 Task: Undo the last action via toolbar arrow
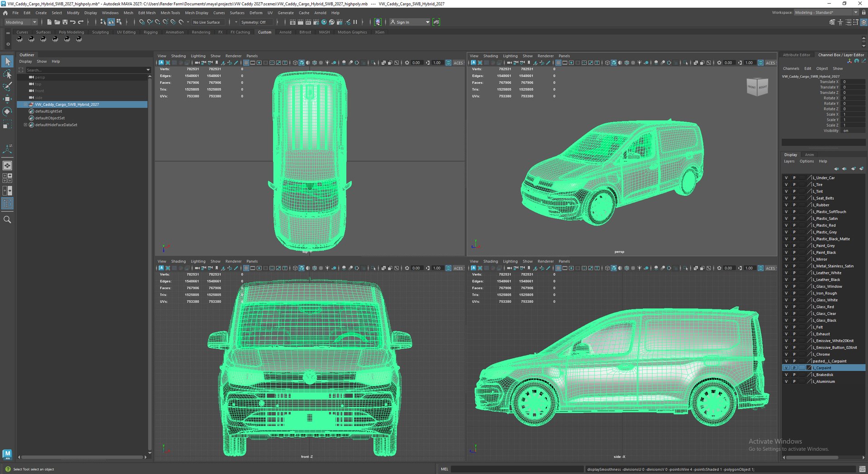click(x=72, y=22)
